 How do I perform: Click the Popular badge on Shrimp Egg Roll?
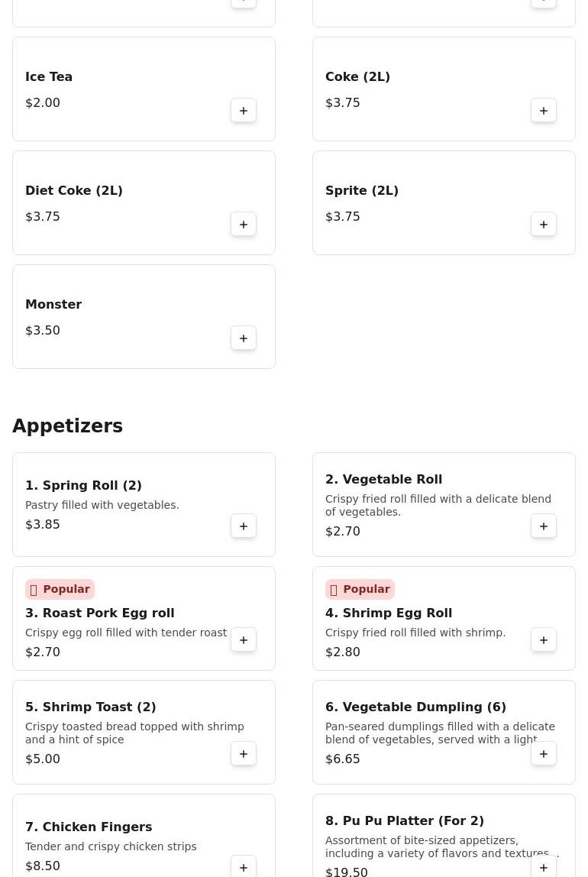tap(360, 589)
